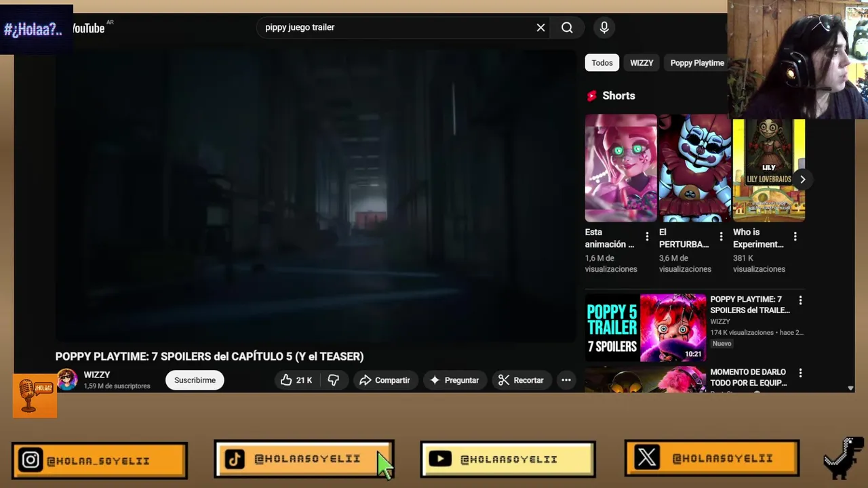Click the YouTube logo

[x=88, y=28]
